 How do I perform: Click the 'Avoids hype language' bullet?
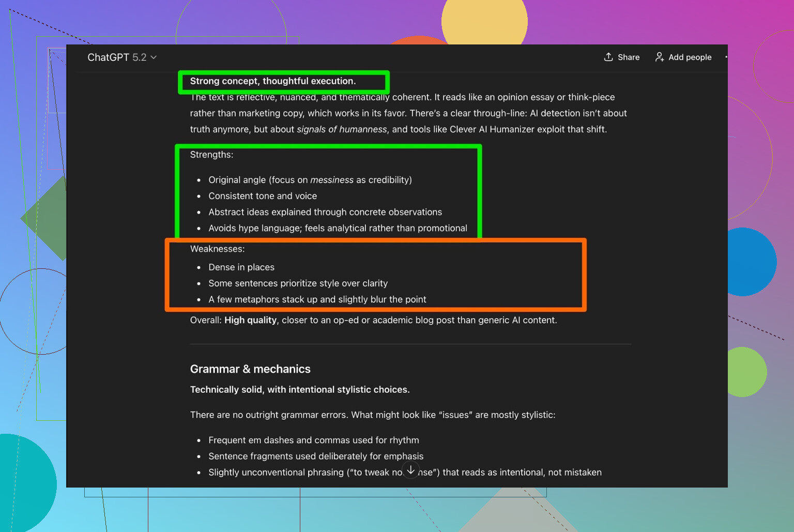point(338,228)
